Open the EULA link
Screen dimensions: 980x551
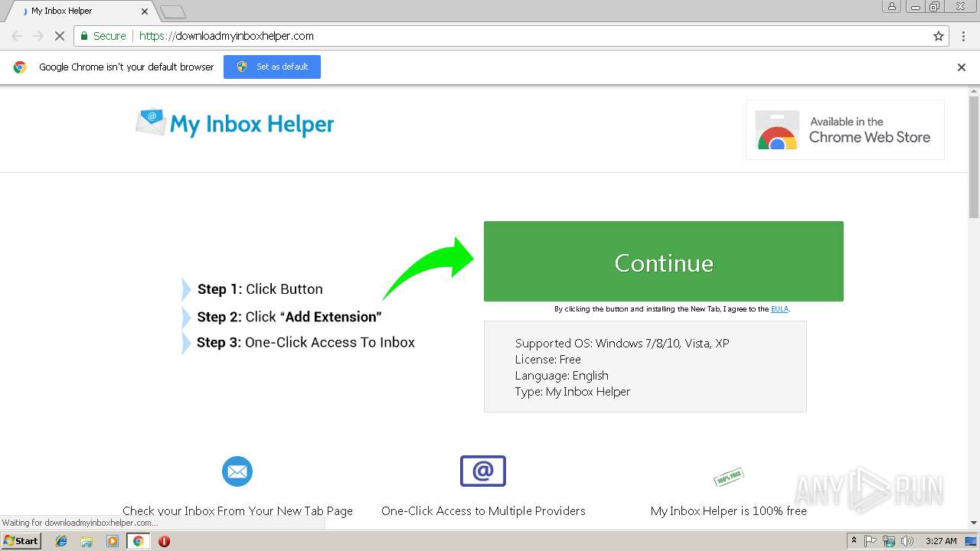[779, 309]
